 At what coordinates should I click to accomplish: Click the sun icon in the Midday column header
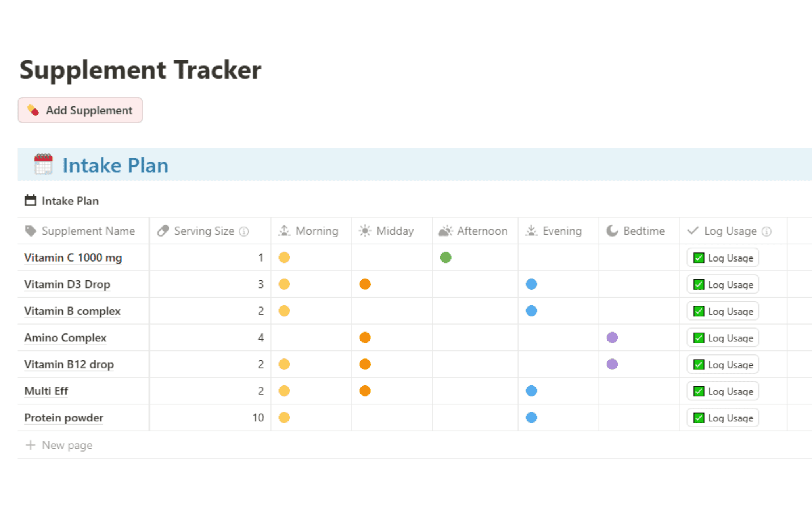(x=365, y=231)
